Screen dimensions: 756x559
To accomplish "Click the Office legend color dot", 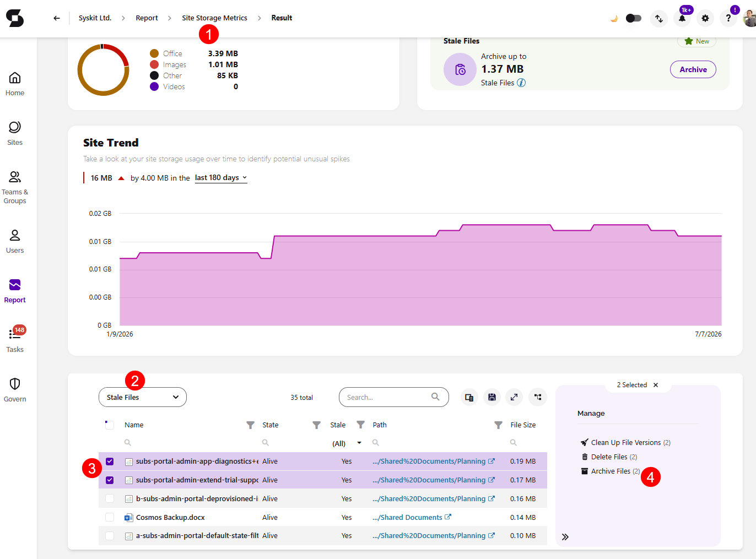I will pyautogui.click(x=154, y=53).
